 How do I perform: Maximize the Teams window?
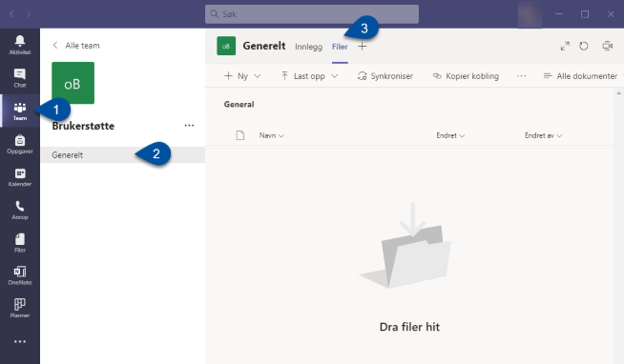(x=585, y=14)
